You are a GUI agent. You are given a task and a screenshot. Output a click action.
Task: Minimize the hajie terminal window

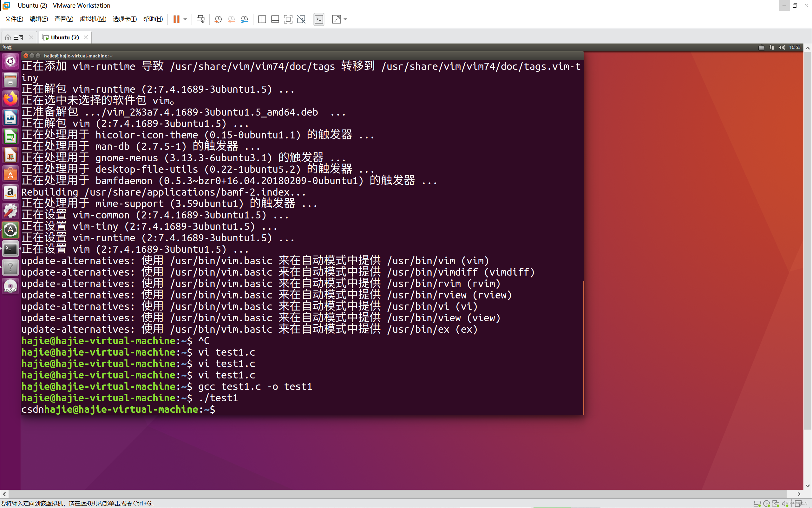tap(32, 56)
